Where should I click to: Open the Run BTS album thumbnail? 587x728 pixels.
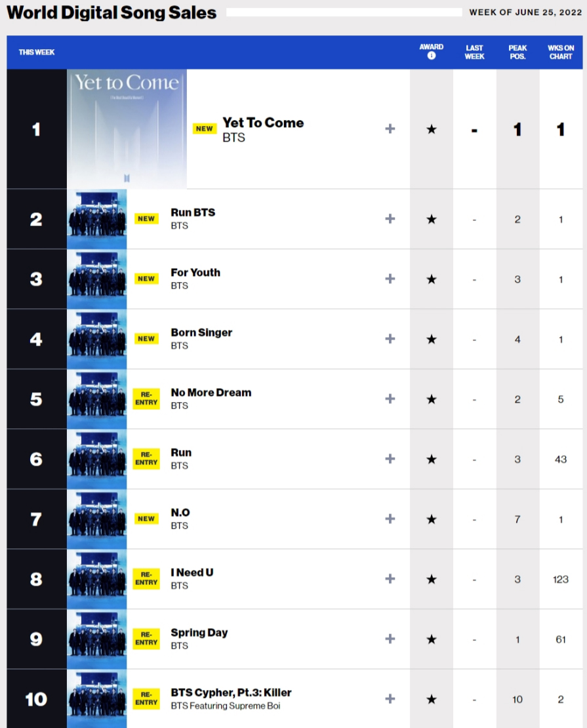pyautogui.click(x=97, y=219)
